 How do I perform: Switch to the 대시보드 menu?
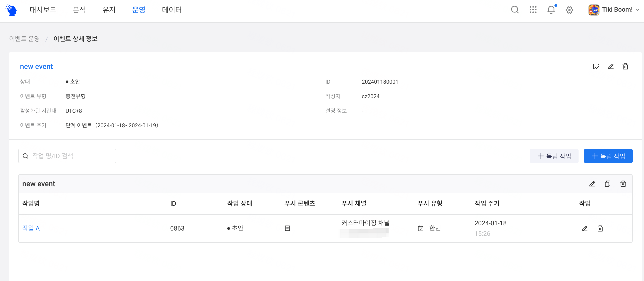tap(43, 10)
